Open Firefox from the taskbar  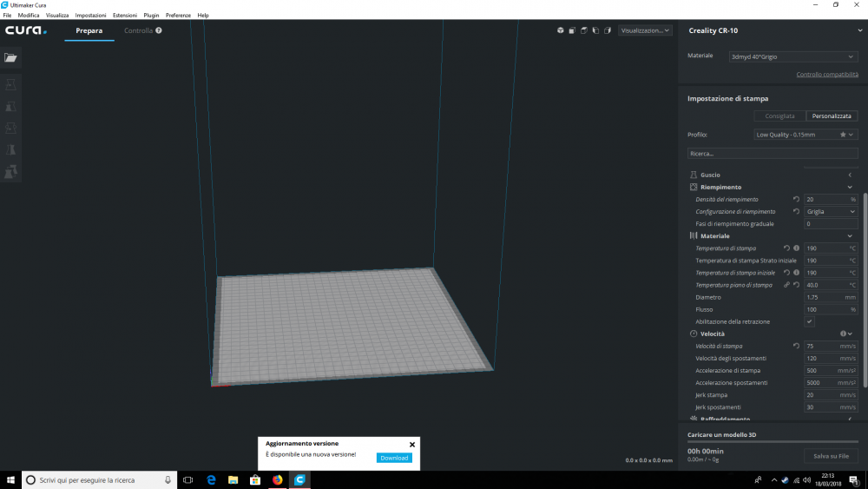click(x=278, y=479)
